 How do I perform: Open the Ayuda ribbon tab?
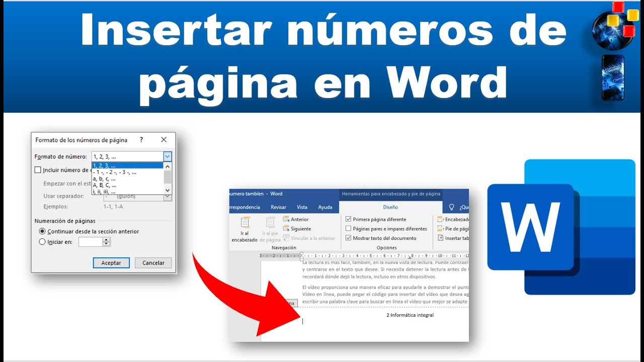coord(325,207)
